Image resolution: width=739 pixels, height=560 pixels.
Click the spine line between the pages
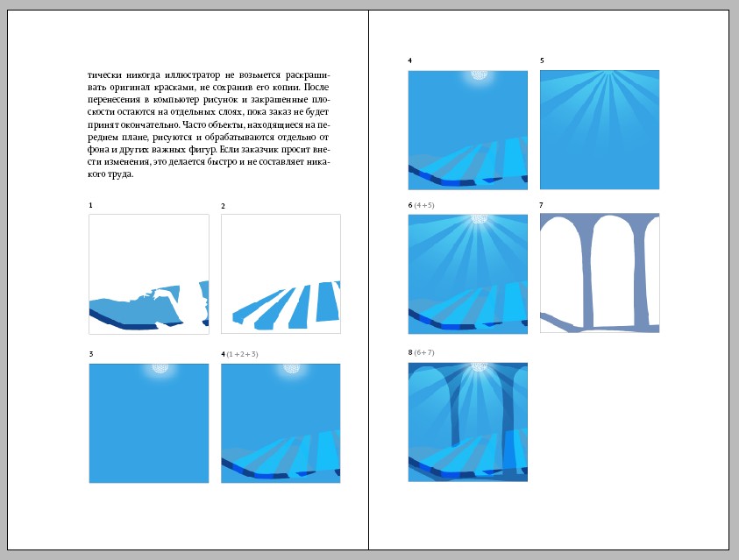click(368, 280)
